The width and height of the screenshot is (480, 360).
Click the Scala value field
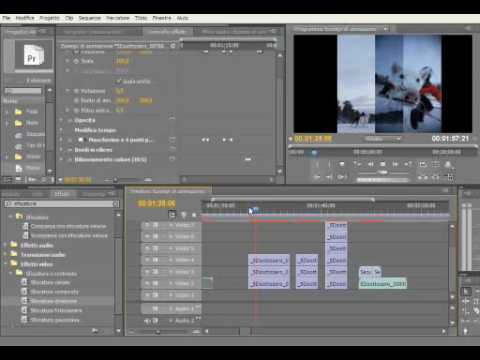[x=122, y=61]
